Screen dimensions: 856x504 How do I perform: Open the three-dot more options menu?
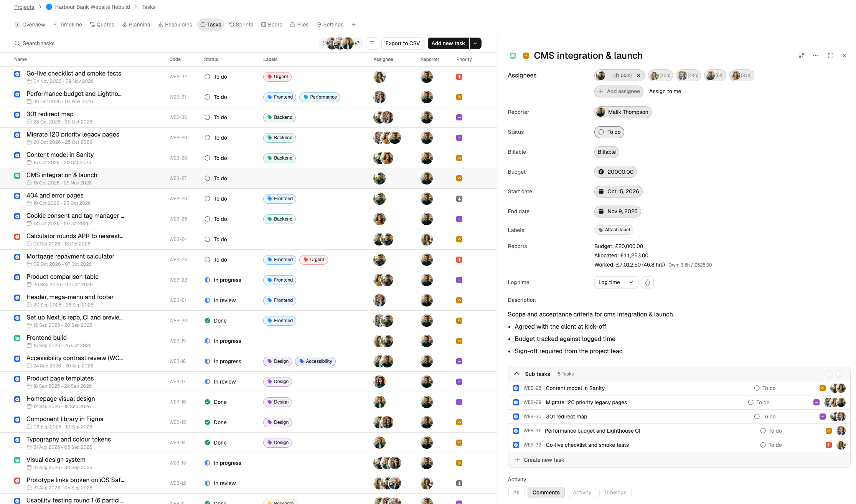coord(815,56)
